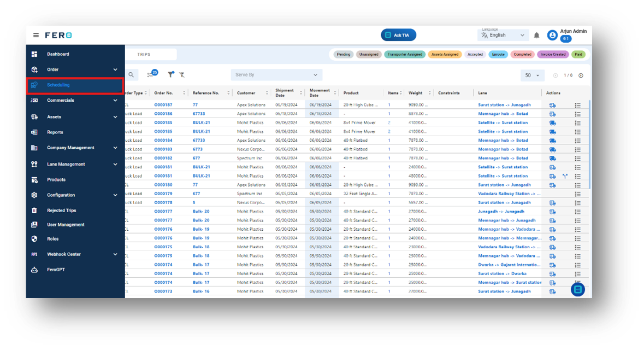This screenshot has width=644, height=350.
Task: Clear filters using crossed funnel icon
Action: [x=182, y=75]
